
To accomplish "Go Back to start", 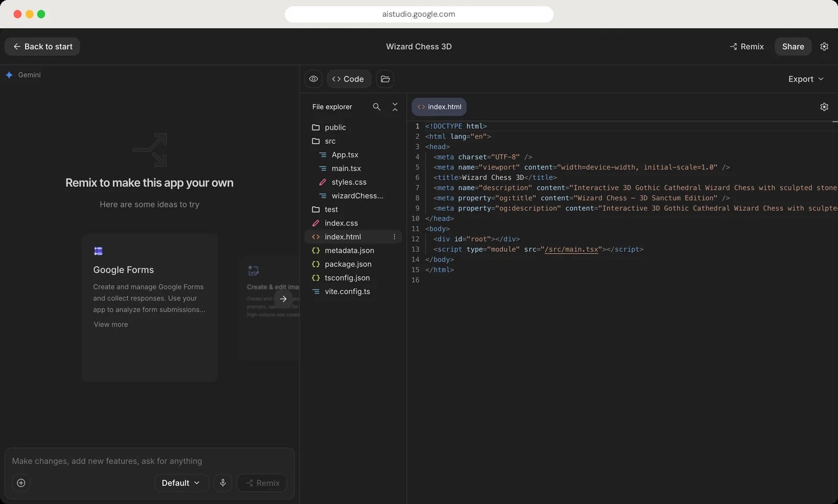I will point(42,47).
